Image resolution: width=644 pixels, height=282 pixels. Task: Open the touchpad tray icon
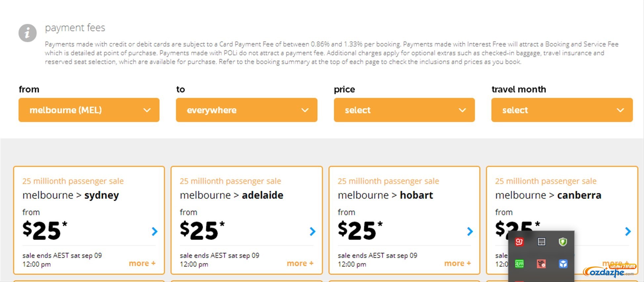541,242
